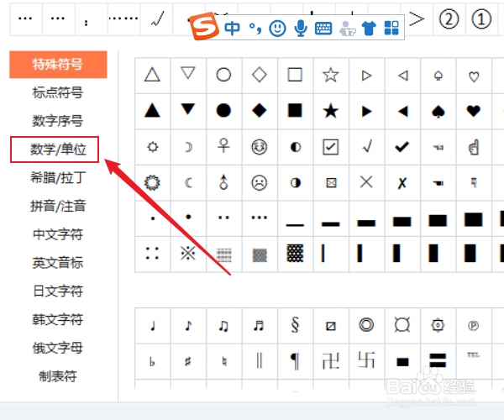This screenshot has width=504, height=420.
Task: Insert the bold check mark ✔
Action: click(x=402, y=147)
